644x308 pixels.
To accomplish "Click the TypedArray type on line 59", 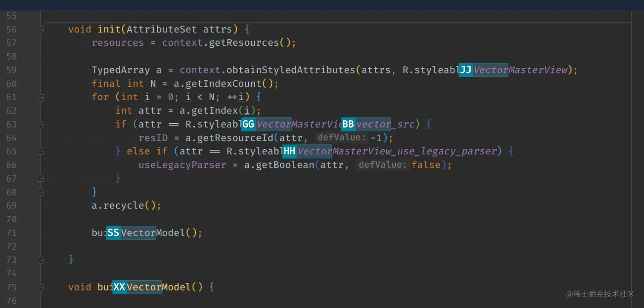I will click(121, 70).
